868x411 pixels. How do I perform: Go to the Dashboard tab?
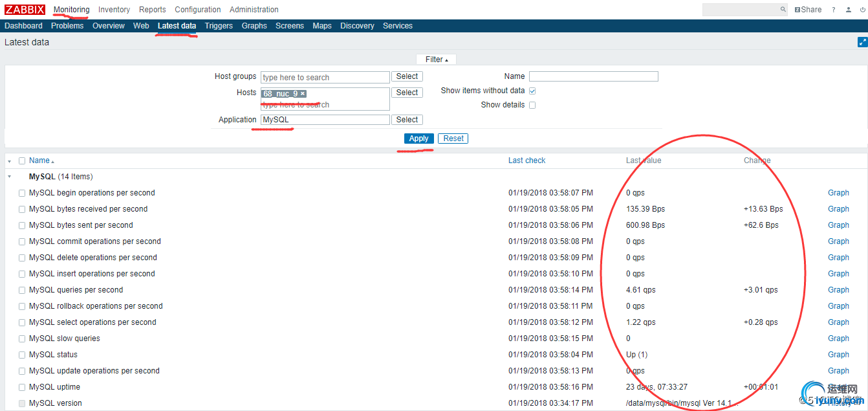pos(23,26)
